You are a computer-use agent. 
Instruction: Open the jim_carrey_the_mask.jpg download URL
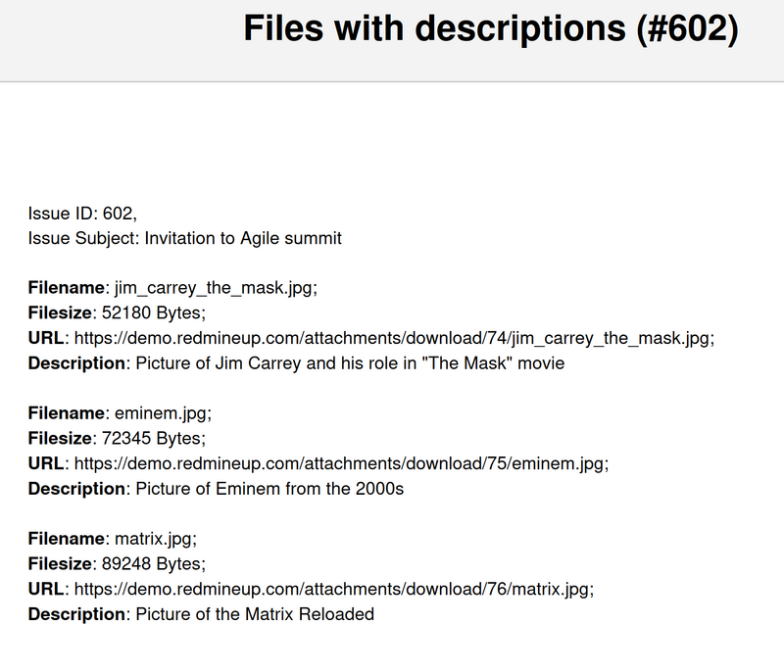coord(394,338)
